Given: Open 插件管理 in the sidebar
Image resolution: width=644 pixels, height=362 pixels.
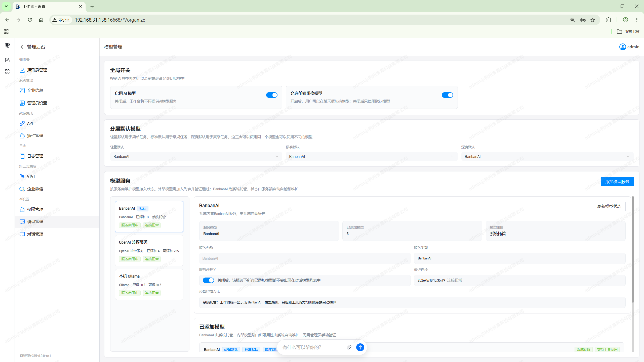Looking at the screenshot, I should pos(57,136).
